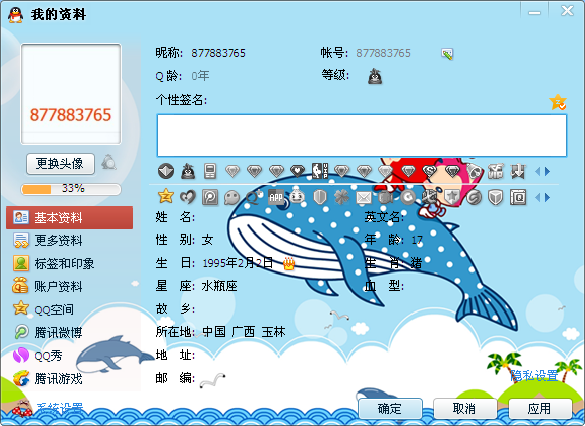Show previous badges with top row left arrow
585x426 pixels.
538,172
